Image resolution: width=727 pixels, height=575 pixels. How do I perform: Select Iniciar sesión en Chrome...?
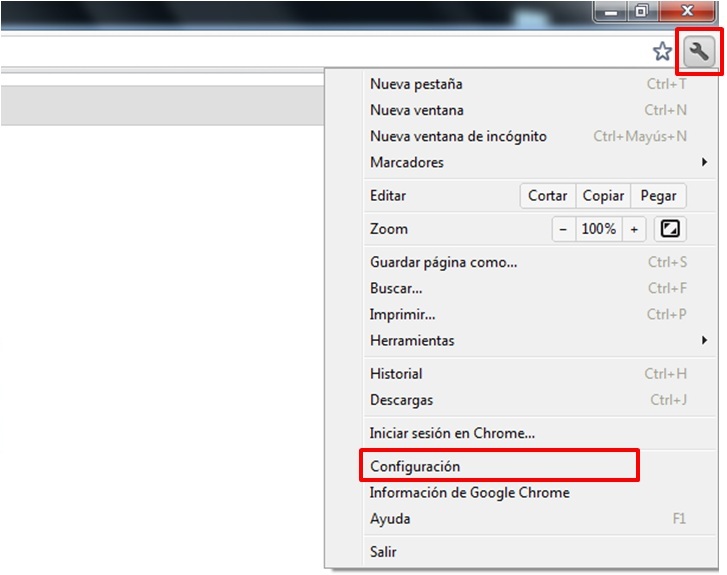pyautogui.click(x=452, y=433)
